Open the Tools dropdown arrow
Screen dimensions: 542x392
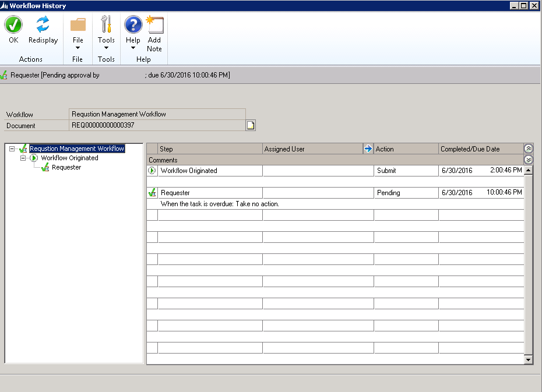106,48
